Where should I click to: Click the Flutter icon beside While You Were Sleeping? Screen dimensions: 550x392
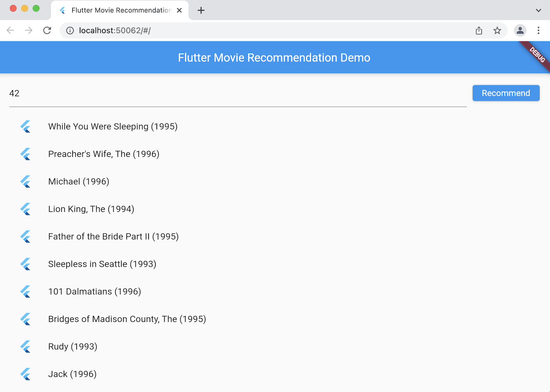(25, 127)
